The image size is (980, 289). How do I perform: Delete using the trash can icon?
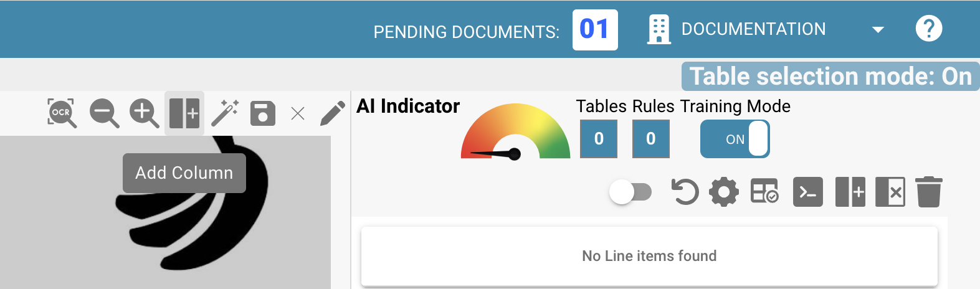click(929, 192)
